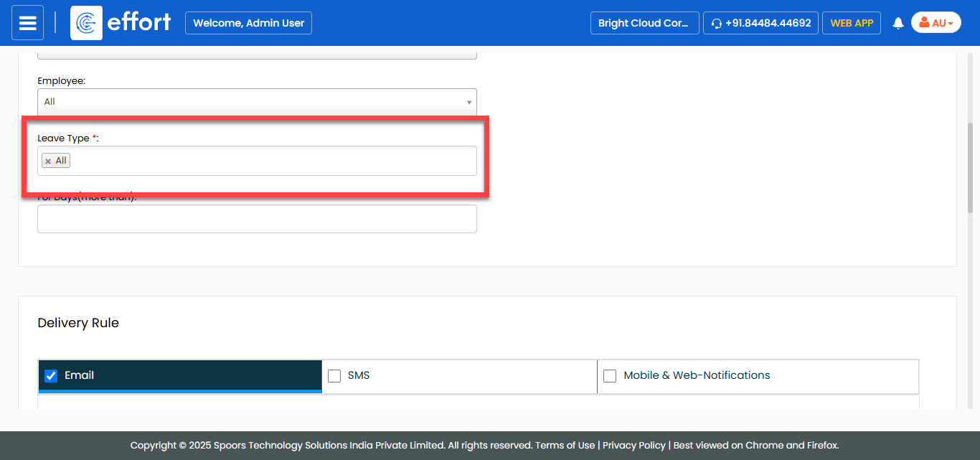Click the support phone number button
Screen dimensions: 980x460
click(x=760, y=23)
